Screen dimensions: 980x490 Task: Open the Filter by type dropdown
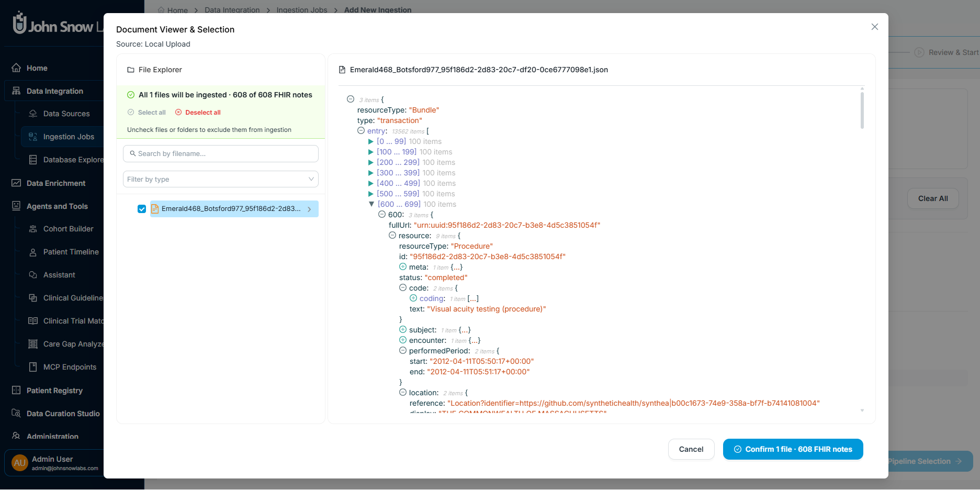221,179
